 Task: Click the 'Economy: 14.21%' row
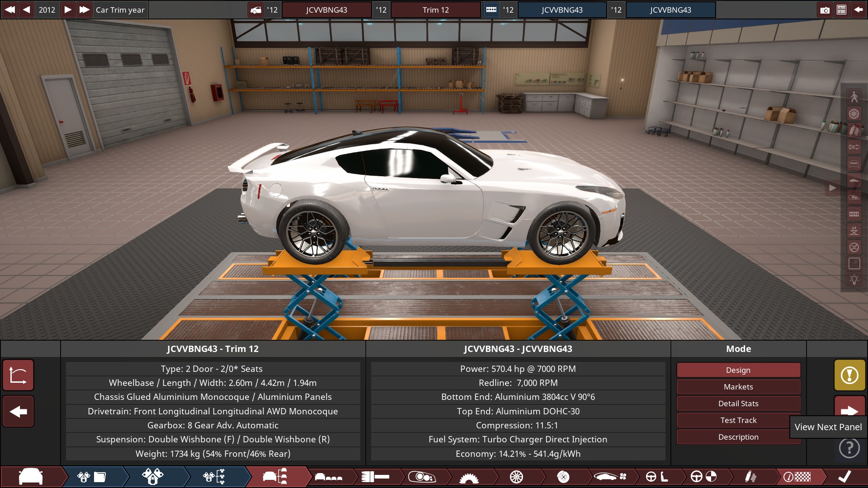[518, 454]
